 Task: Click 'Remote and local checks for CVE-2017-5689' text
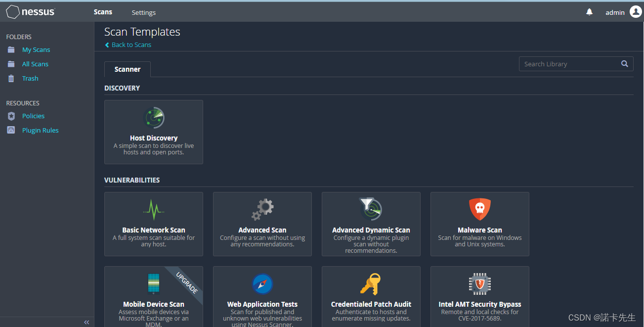pyautogui.click(x=480, y=315)
